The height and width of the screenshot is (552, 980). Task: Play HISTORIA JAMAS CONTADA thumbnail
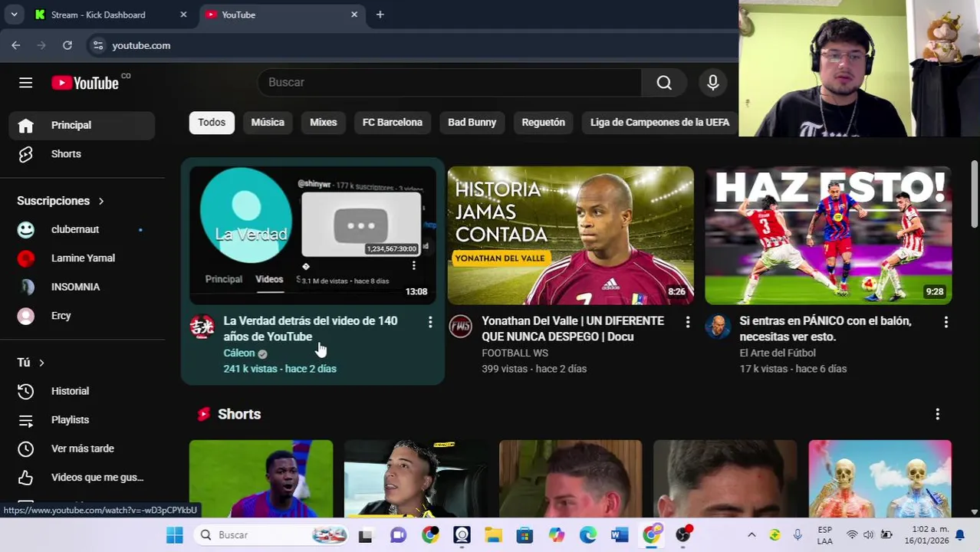(571, 235)
